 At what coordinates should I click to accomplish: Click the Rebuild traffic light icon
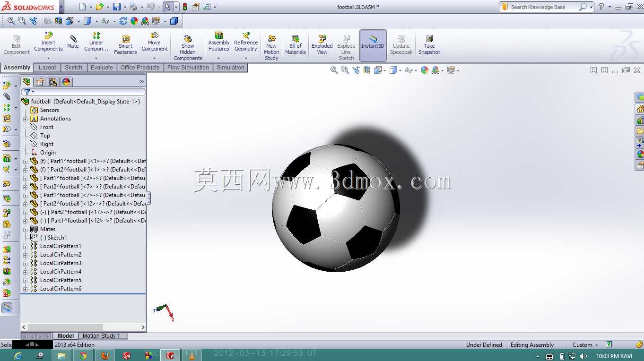[184, 7]
